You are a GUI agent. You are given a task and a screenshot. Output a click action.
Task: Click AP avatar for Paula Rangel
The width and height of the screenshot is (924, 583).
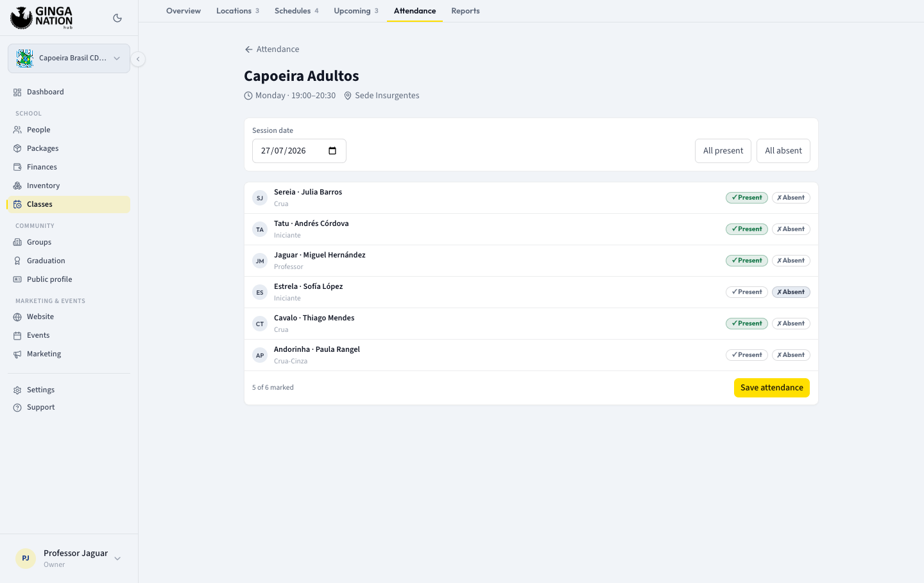click(260, 355)
